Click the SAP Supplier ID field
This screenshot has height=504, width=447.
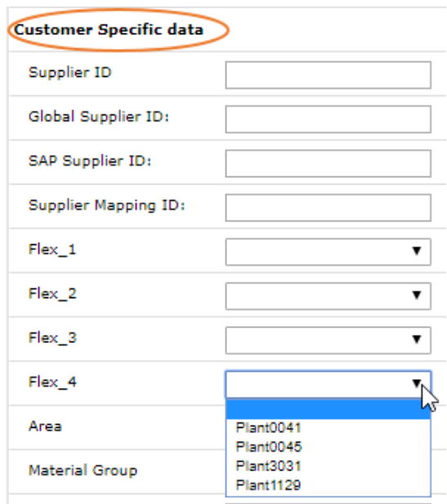pyautogui.click(x=328, y=163)
